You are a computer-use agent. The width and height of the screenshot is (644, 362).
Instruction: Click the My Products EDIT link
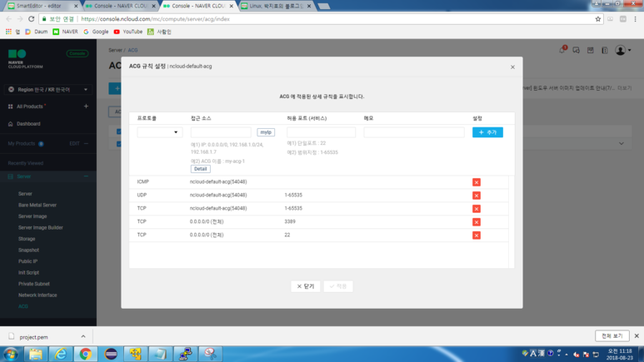tap(74, 144)
